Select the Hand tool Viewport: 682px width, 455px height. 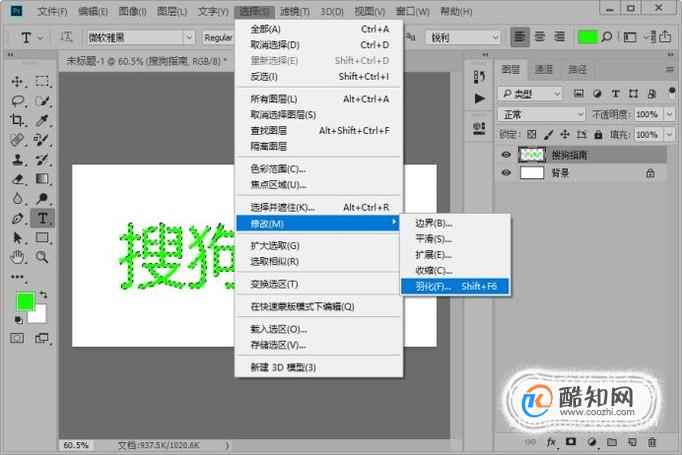tap(17, 257)
